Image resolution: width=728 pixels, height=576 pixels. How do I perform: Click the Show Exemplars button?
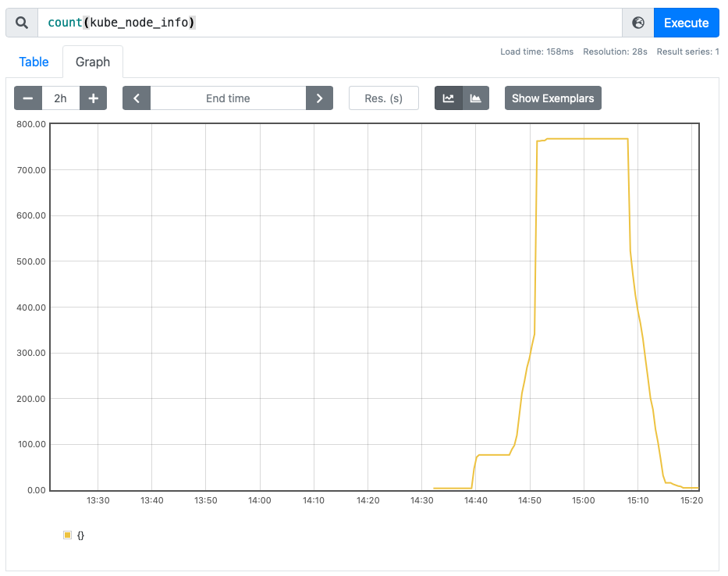[553, 98]
